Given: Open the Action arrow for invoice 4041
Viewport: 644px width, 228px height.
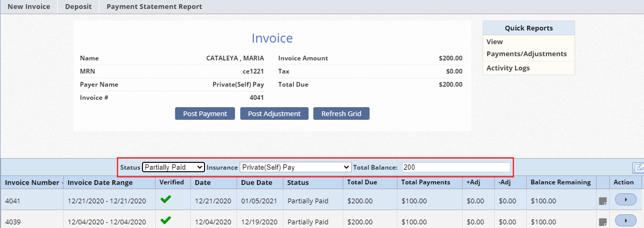Looking at the screenshot, I should coord(625,200).
